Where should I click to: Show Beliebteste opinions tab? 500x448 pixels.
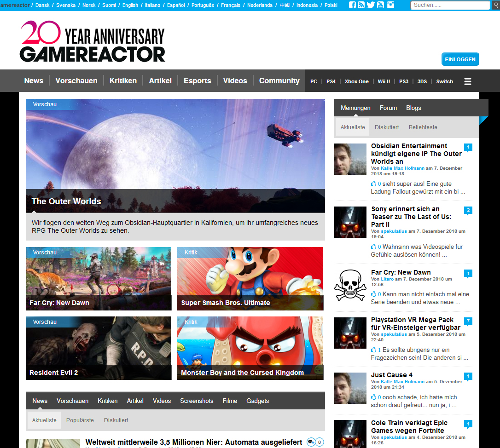[x=423, y=127]
